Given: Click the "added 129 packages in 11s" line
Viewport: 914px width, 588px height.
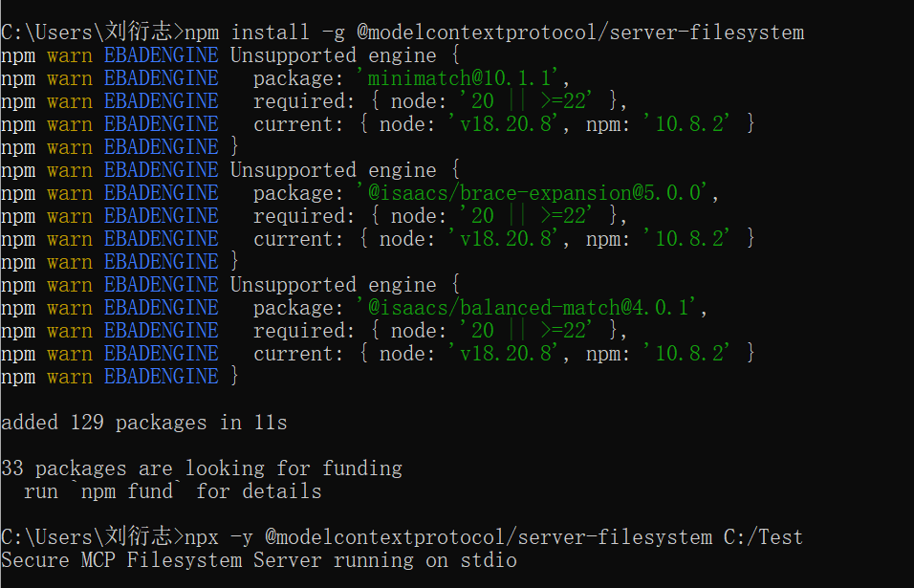Looking at the screenshot, I should 143,423.
